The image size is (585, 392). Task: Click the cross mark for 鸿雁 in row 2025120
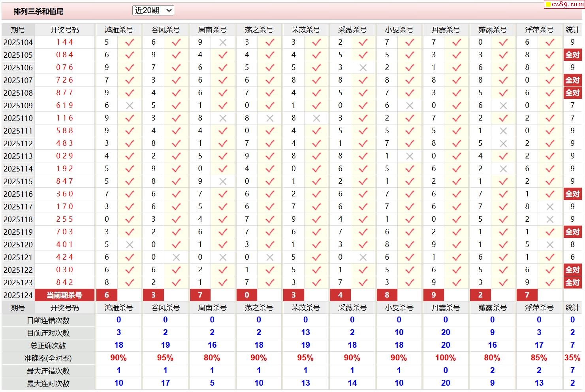pos(130,245)
